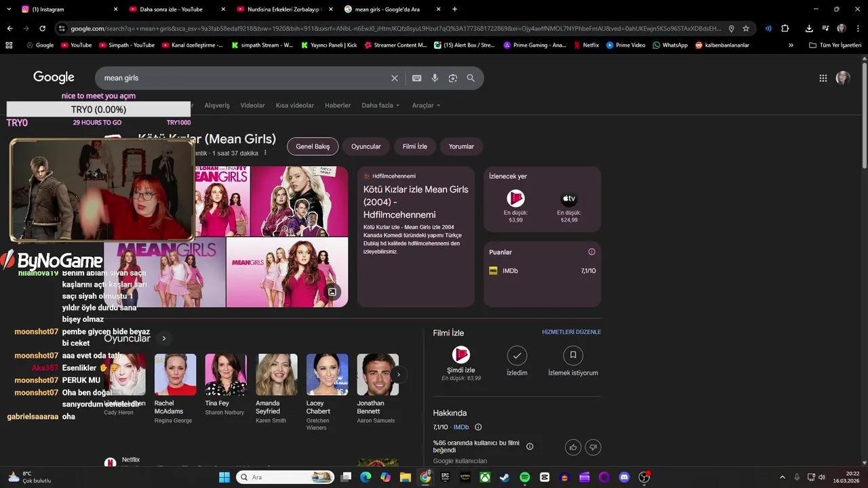868x488 pixels.
Task: Open Spotify from the taskbar
Action: [x=525, y=477]
